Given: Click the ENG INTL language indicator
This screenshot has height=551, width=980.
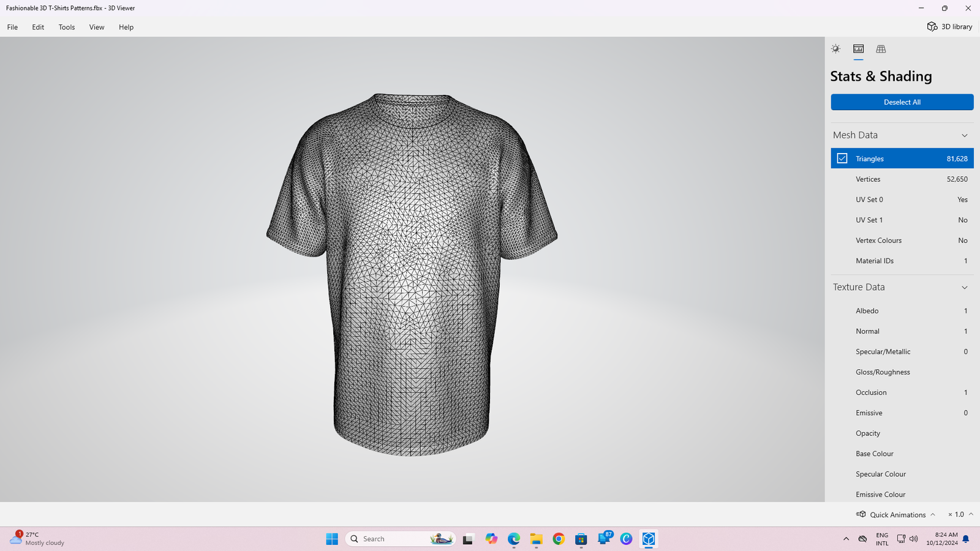Looking at the screenshot, I should point(882,539).
